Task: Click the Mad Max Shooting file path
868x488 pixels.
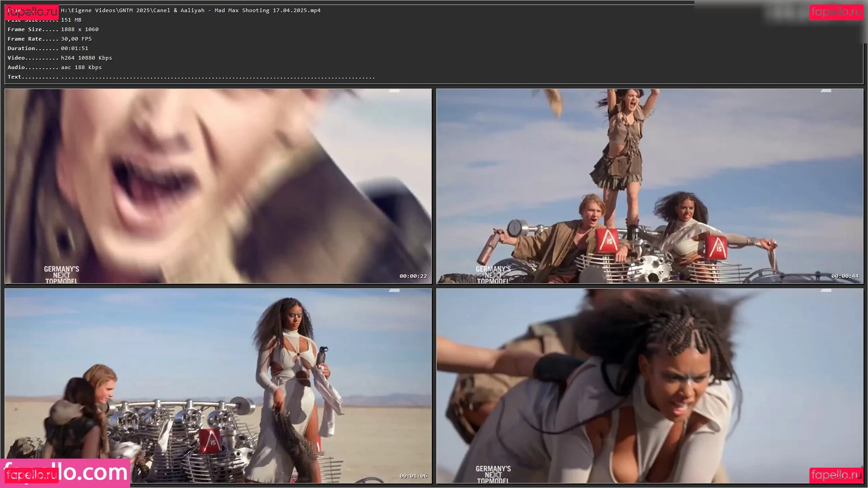Action: [190, 10]
